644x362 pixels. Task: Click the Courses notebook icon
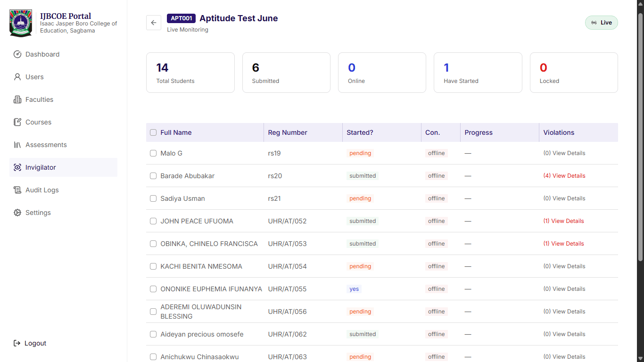click(17, 122)
